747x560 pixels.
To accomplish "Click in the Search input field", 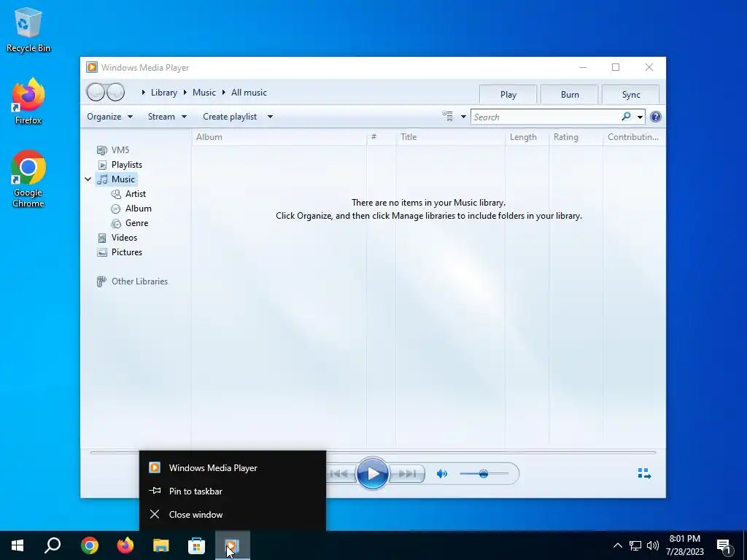I will click(x=546, y=117).
